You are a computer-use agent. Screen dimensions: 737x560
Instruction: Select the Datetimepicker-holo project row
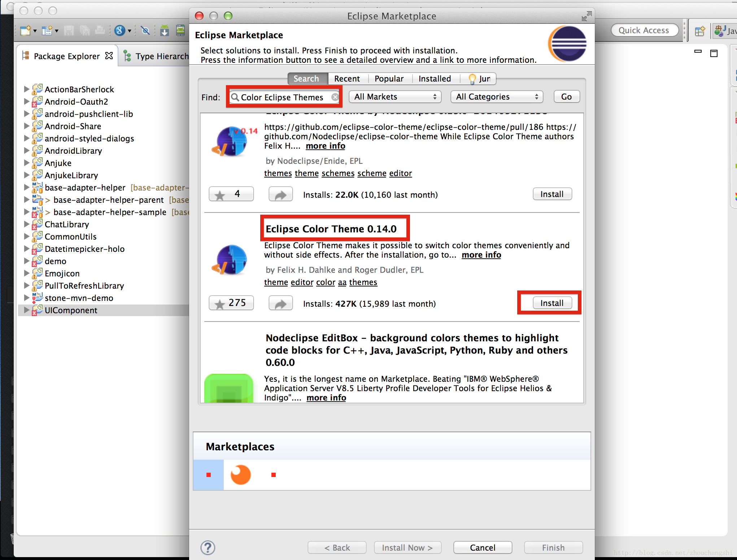(x=104, y=249)
